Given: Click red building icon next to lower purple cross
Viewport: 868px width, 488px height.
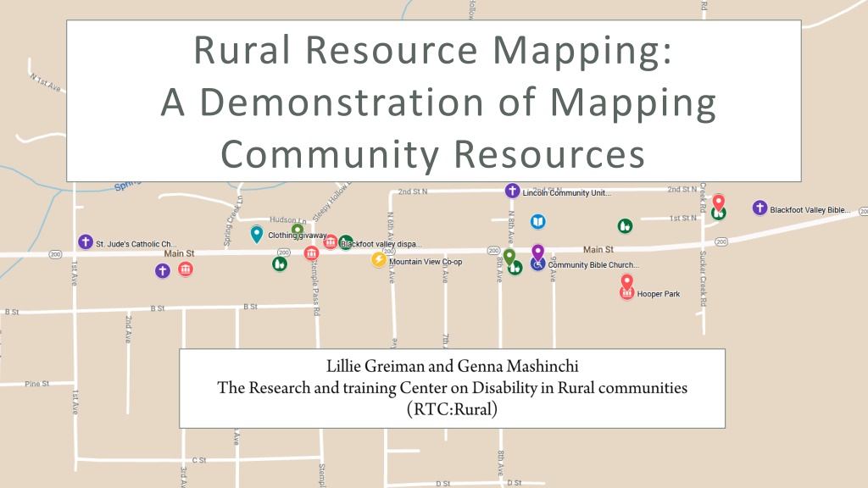Looking at the screenshot, I should [x=186, y=269].
